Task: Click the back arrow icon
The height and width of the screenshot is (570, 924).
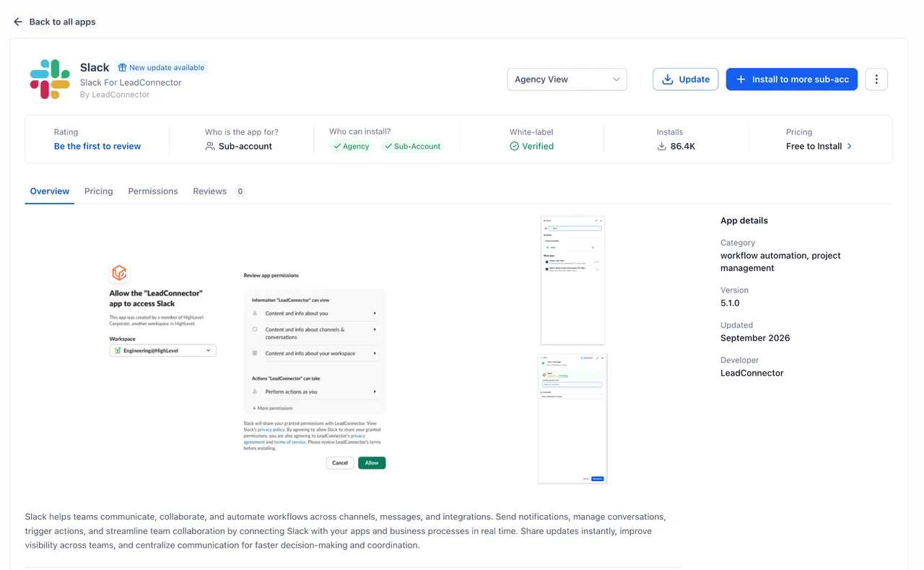Action: click(18, 22)
